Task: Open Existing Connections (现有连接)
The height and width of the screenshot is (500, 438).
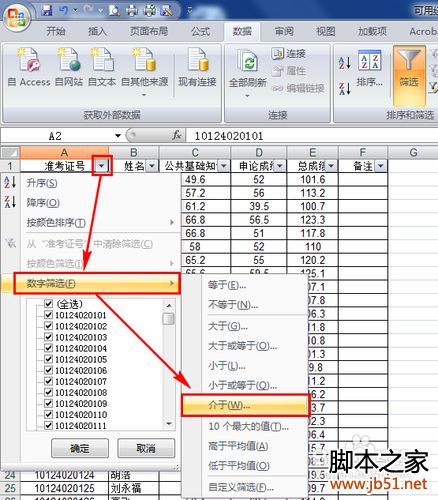Action: click(x=197, y=68)
